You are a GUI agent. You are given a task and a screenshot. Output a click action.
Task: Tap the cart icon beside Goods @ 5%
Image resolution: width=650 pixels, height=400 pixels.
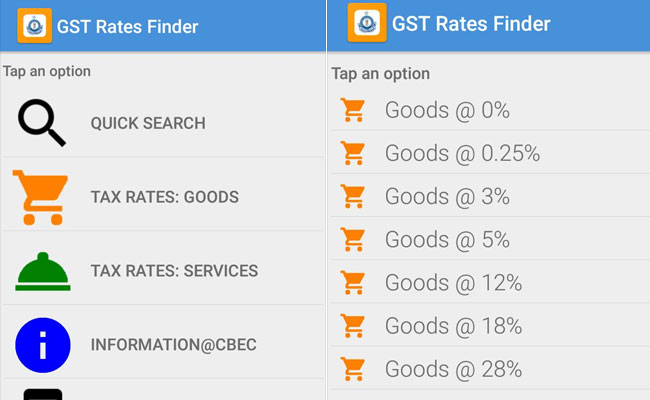pos(352,240)
